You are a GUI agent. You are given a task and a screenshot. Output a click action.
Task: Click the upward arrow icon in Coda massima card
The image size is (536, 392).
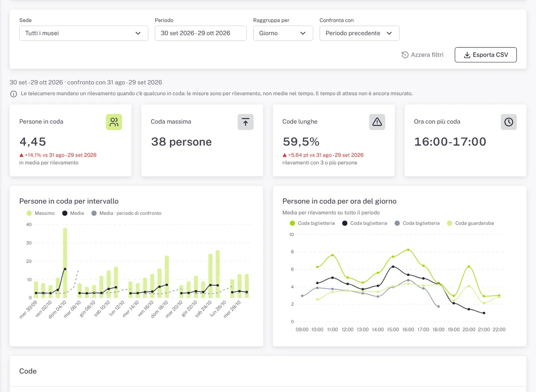(245, 122)
